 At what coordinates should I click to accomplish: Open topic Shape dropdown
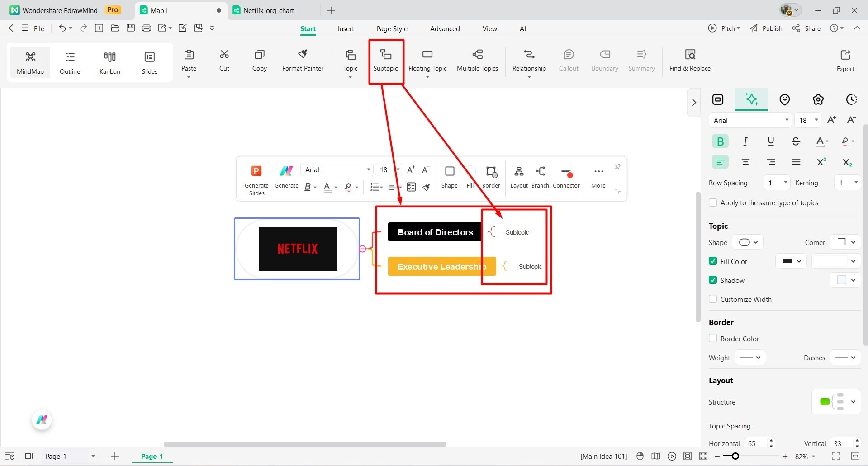pos(748,242)
